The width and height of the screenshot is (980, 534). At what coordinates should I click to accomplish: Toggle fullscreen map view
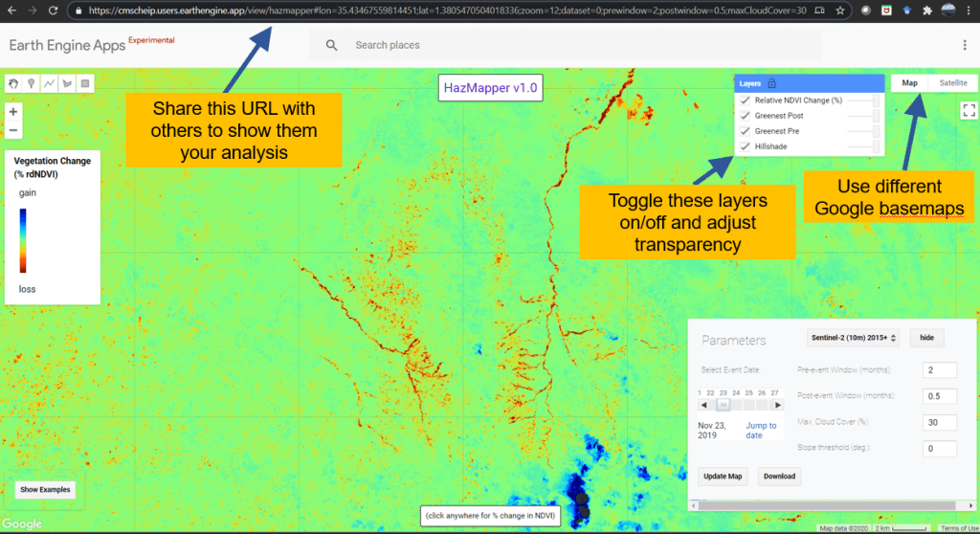(x=968, y=110)
